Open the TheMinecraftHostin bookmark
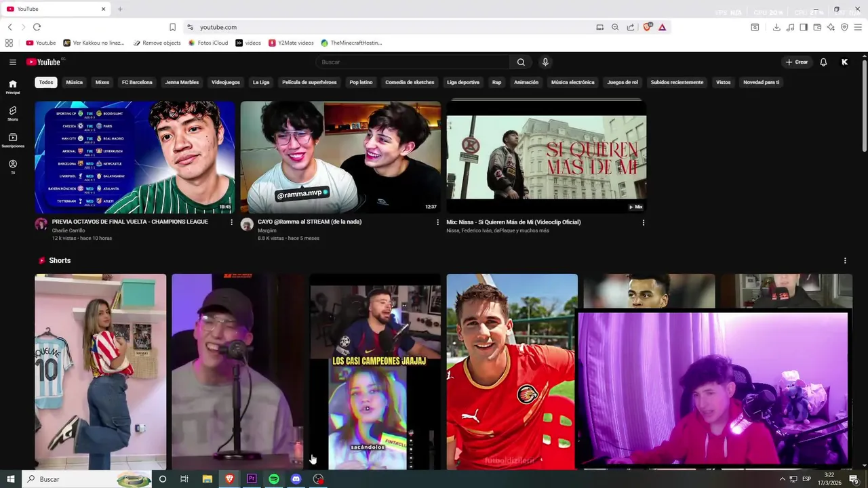Image resolution: width=868 pixels, height=488 pixels. coord(352,43)
